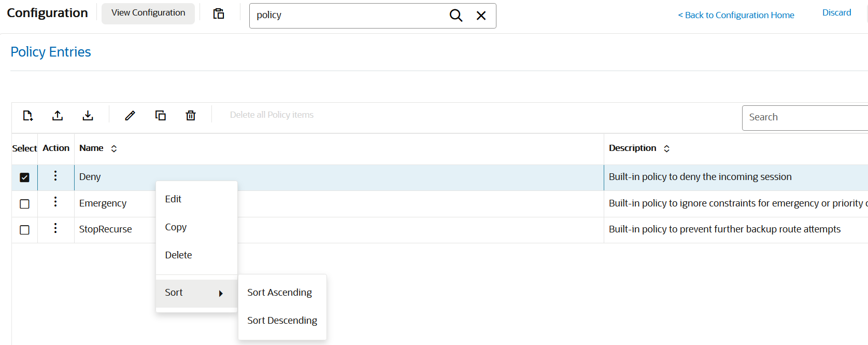Choose Sort Ascending from submenu
Screen dimensions: 868x345
click(x=279, y=293)
